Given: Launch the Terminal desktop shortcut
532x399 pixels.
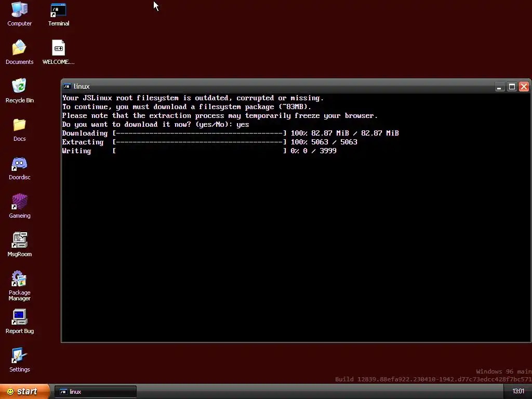Looking at the screenshot, I should point(58,14).
